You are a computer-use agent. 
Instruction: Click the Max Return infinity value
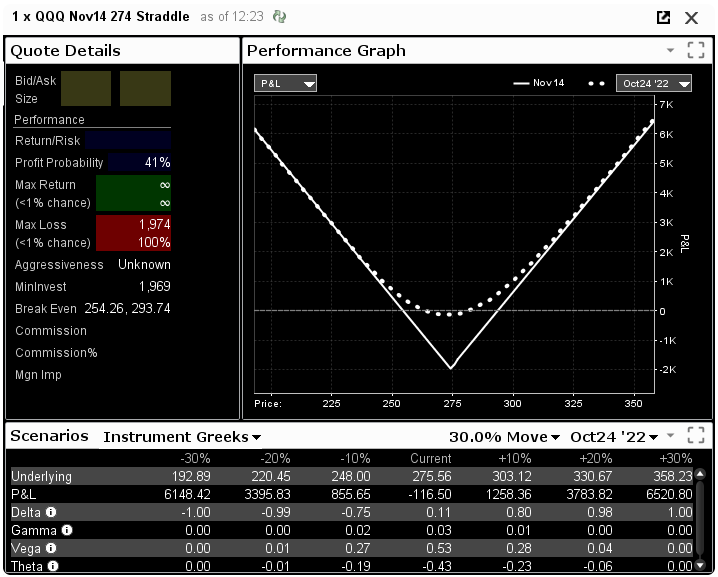pos(165,185)
